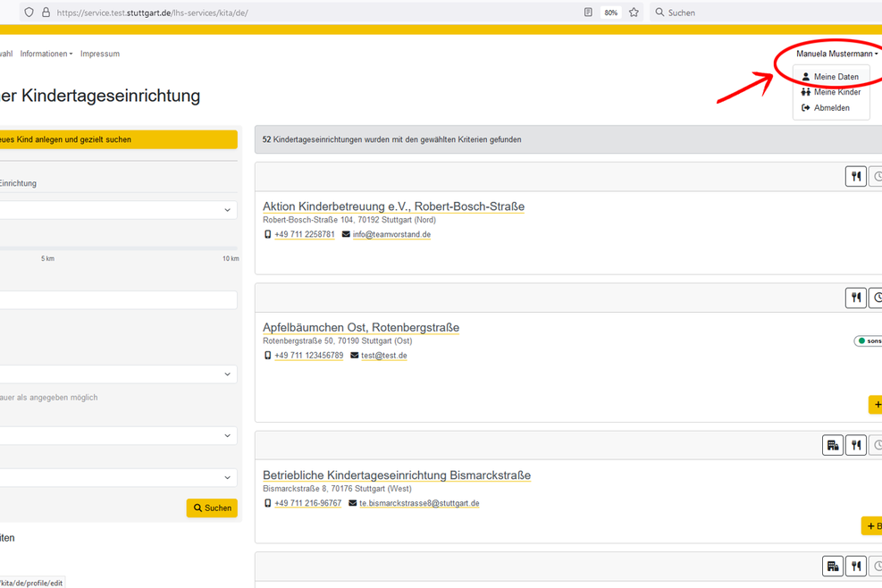Bookmark this page with the star icon

634,13
